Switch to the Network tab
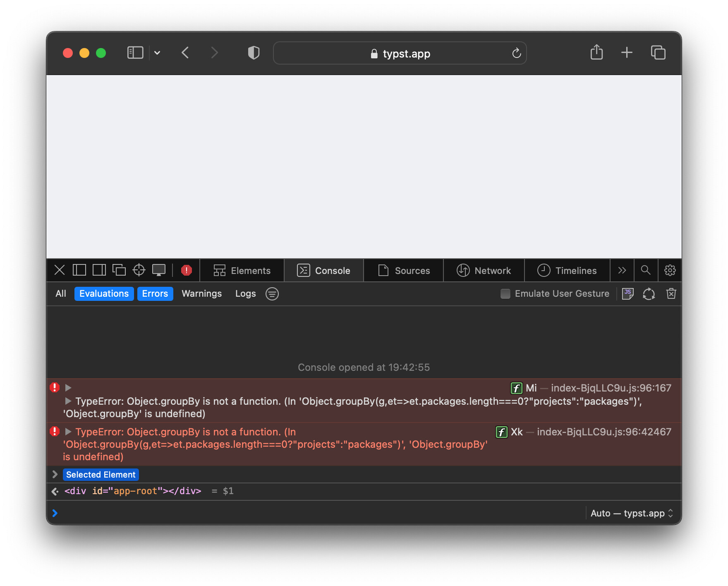Viewport: 728px width, 586px height. [x=484, y=271]
